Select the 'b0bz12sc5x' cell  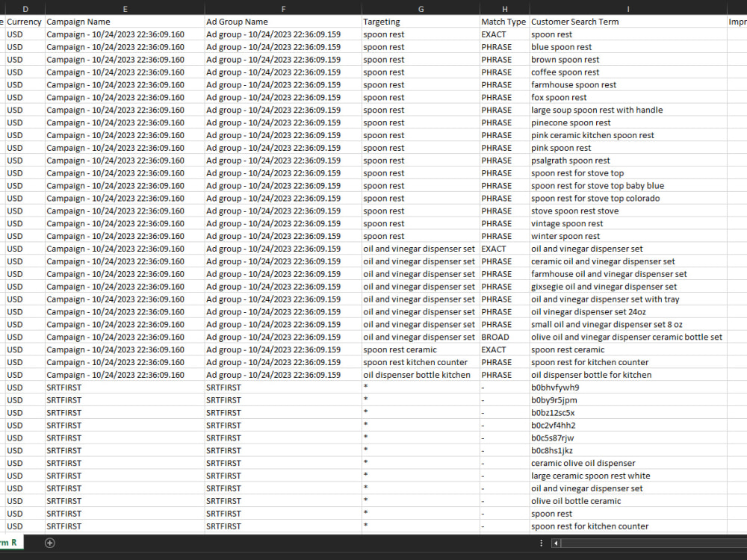[x=628, y=413]
